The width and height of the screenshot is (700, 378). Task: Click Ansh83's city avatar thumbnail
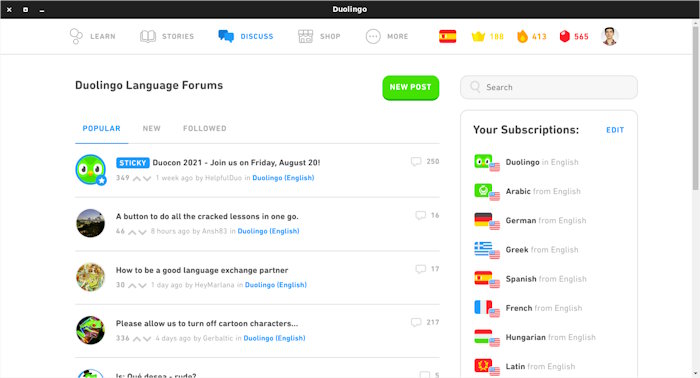(91, 223)
